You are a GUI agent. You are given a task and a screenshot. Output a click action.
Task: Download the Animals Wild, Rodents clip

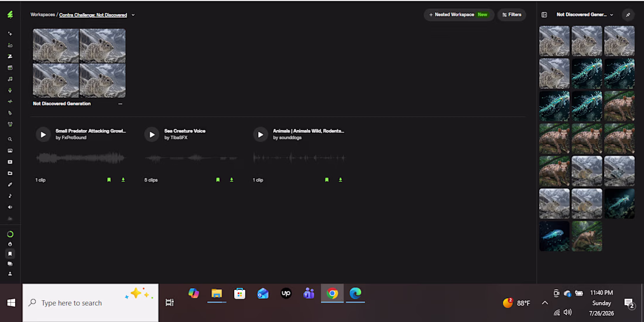(x=340, y=180)
